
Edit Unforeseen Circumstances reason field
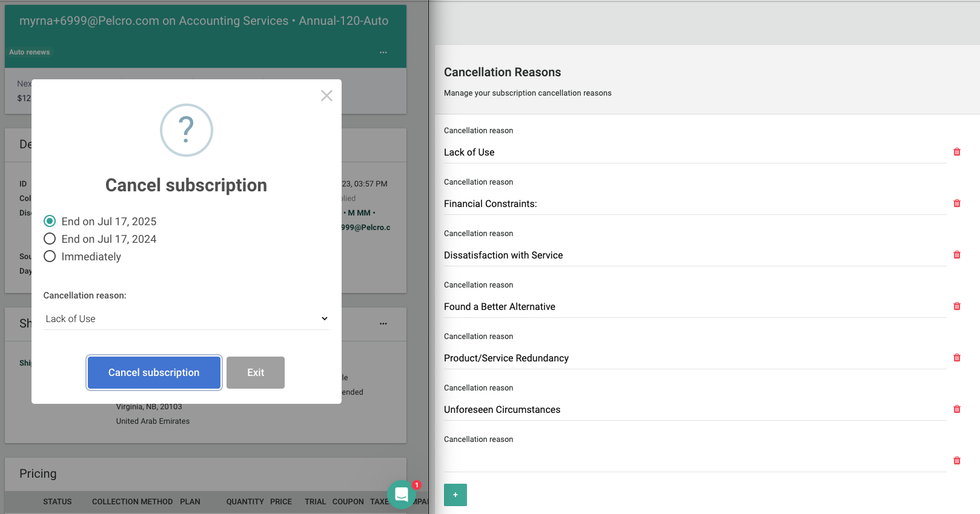tap(695, 410)
